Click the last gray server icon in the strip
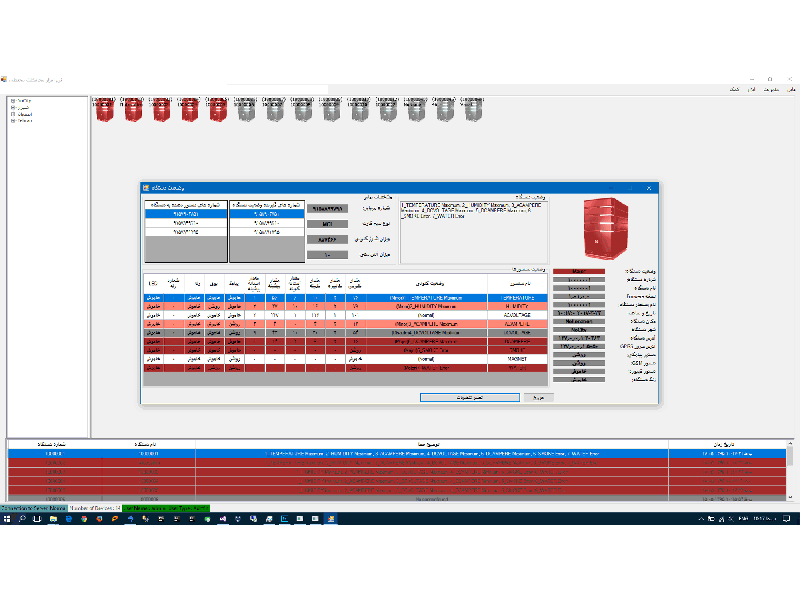The image size is (800, 600). click(472, 111)
